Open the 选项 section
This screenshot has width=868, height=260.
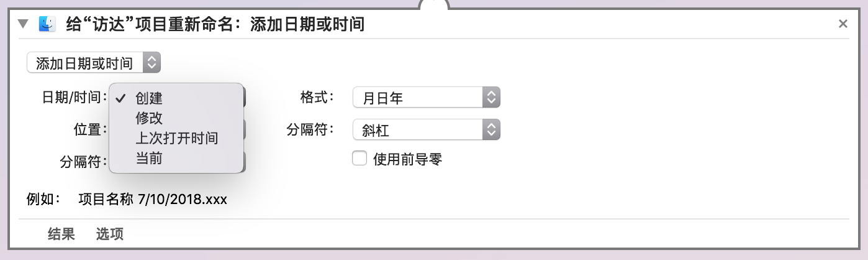(110, 234)
